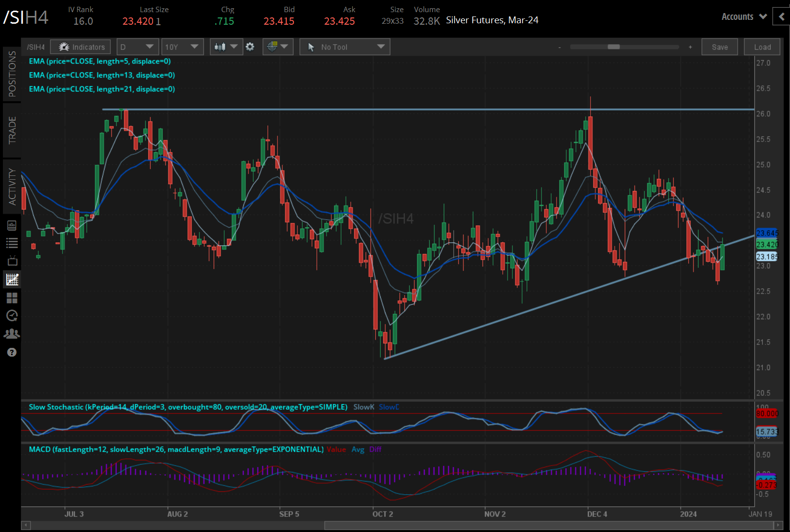Click the Indicators button
Screen dimensions: 790x532
(81, 47)
